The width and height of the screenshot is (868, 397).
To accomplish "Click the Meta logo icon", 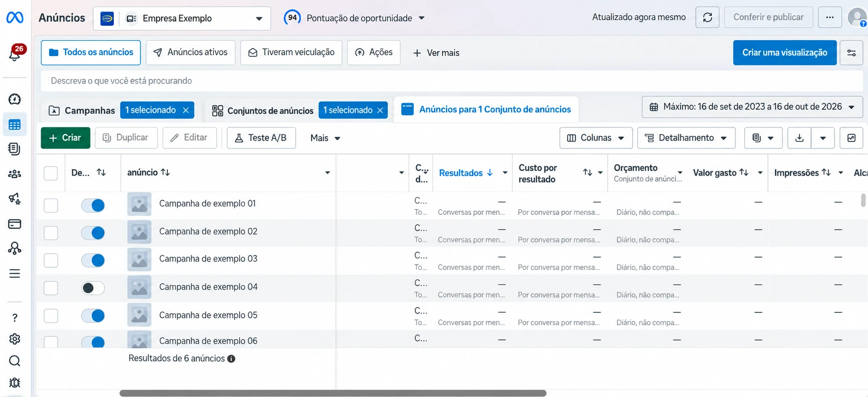I will pos(15,18).
